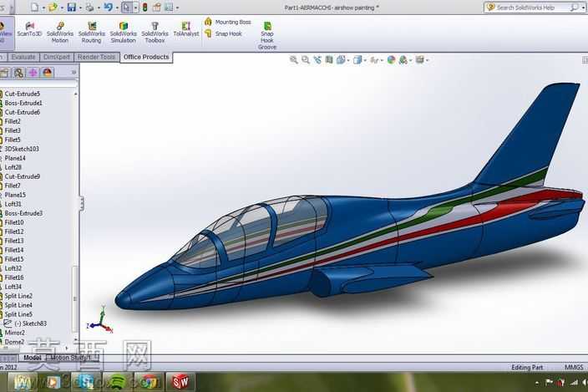This screenshot has width=588, height=392.
Task: Save the part with the Save icon
Action: [71, 7]
